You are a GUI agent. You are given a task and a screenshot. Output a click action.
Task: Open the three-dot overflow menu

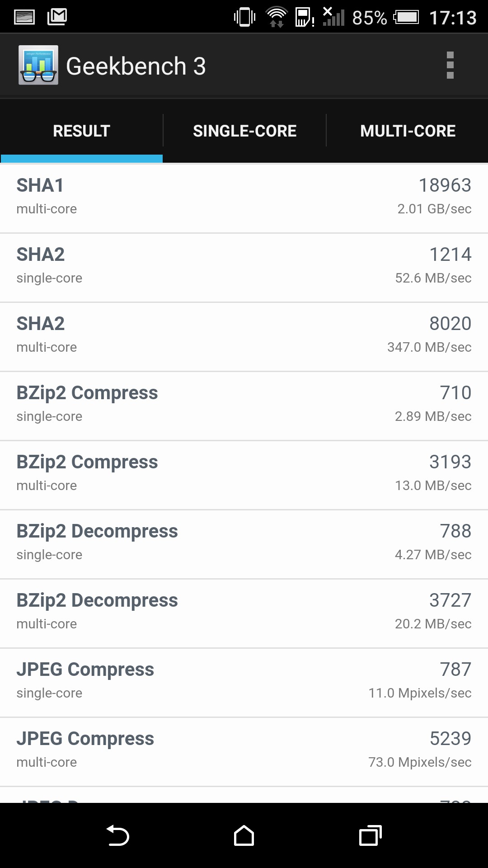pos(450,65)
